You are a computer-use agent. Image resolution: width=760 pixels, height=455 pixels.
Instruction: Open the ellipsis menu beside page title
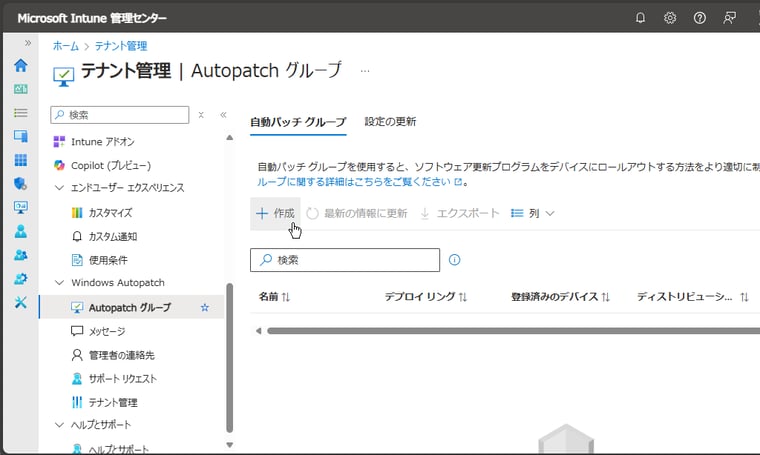[365, 71]
